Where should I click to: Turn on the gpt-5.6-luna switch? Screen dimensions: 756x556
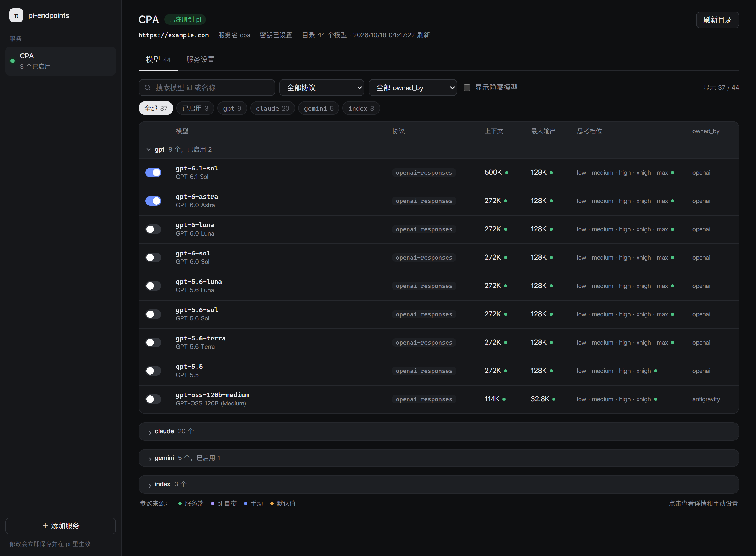click(153, 286)
